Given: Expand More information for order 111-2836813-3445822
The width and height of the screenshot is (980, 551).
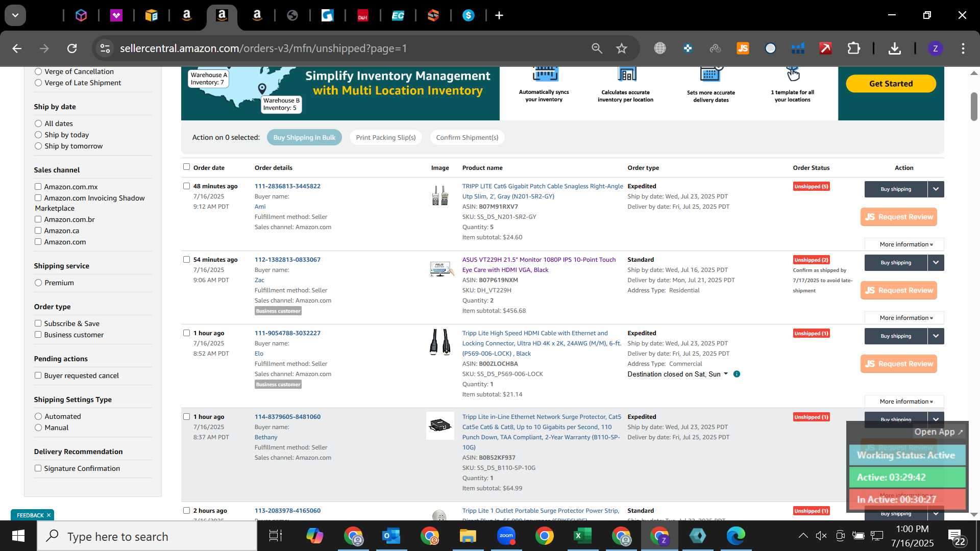Looking at the screenshot, I should pos(904,244).
